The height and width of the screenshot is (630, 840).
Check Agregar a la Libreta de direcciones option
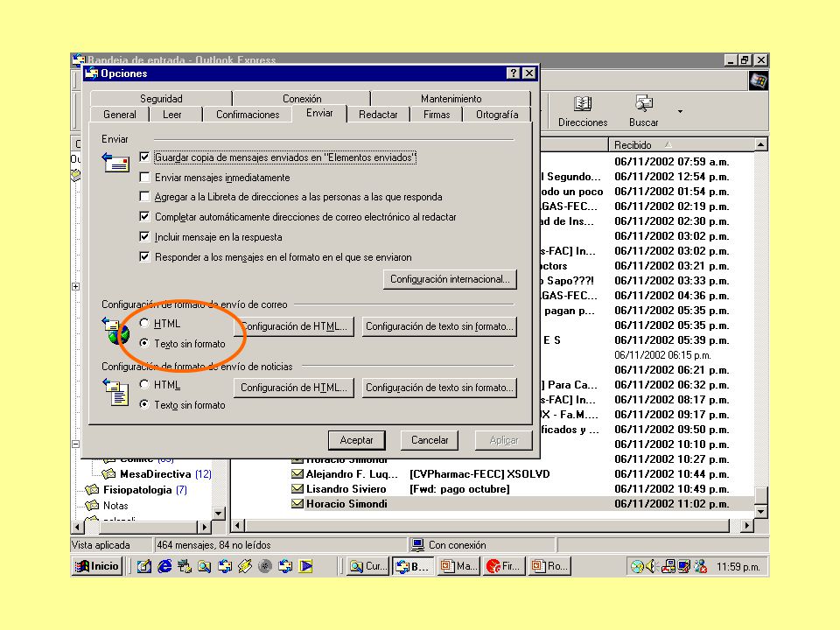pyautogui.click(x=144, y=197)
